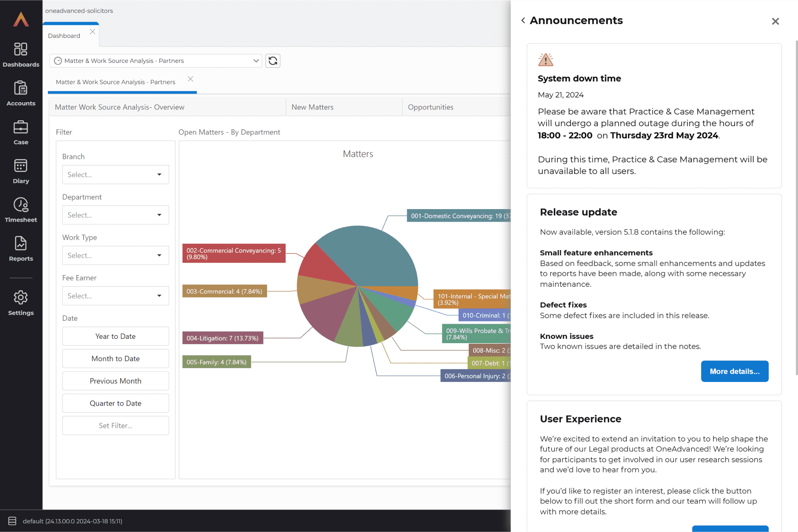Click the refresh dashboard icon
This screenshot has width=798, height=532.
[x=273, y=61]
